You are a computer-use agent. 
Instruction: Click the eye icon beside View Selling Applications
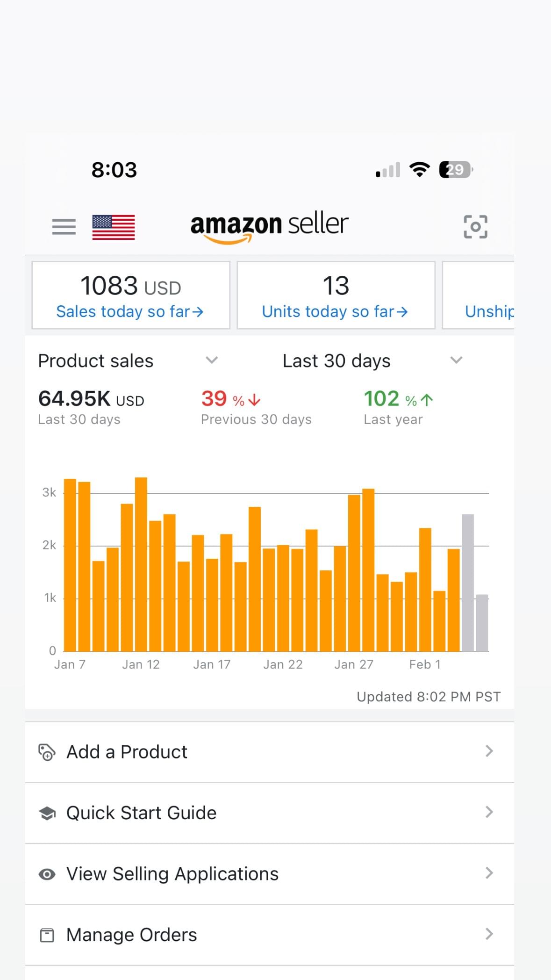47,874
